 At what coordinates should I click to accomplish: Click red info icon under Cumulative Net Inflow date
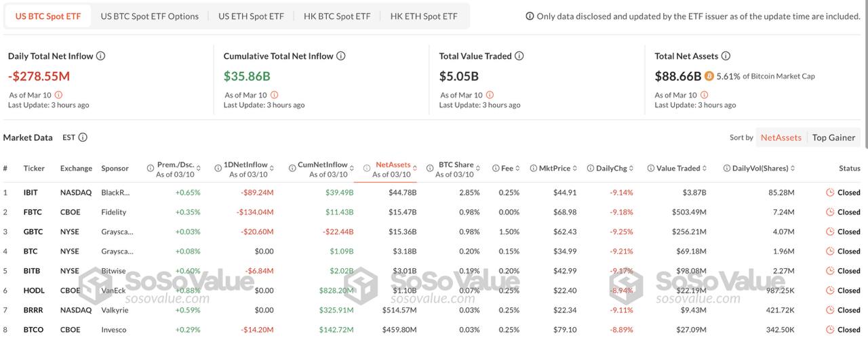tap(274, 95)
